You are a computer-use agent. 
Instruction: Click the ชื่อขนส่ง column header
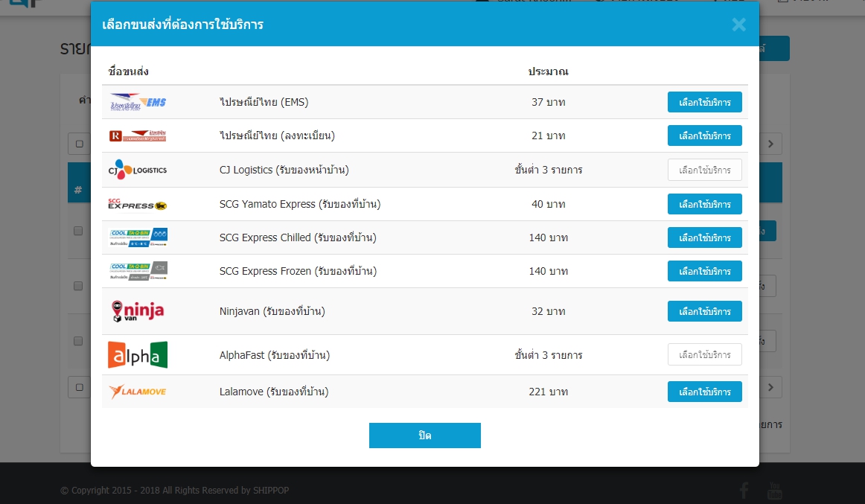click(129, 71)
